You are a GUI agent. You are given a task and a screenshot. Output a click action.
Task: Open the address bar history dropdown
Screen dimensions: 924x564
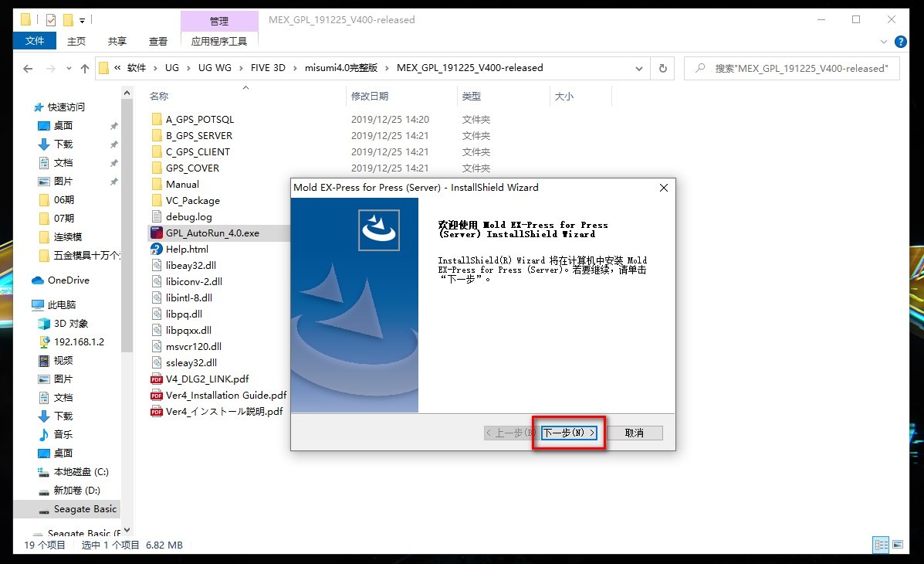[x=638, y=68]
